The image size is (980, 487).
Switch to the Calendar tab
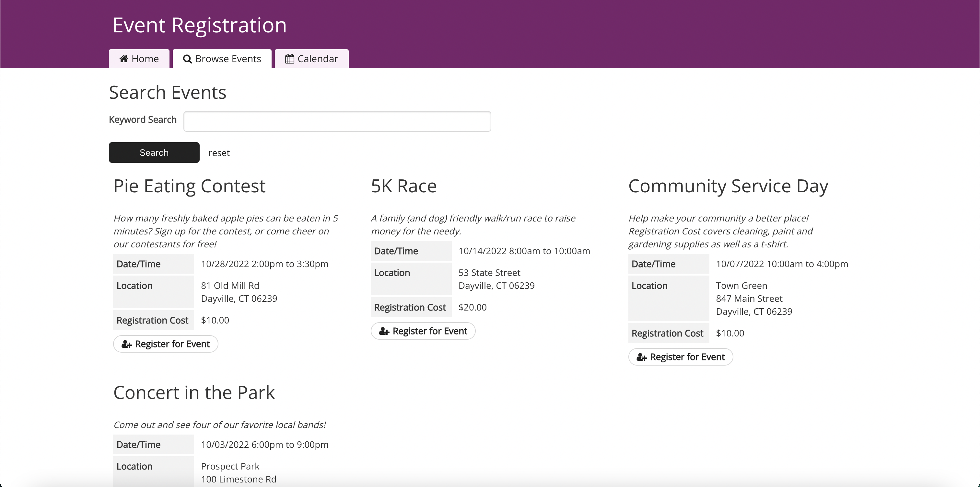coord(311,59)
